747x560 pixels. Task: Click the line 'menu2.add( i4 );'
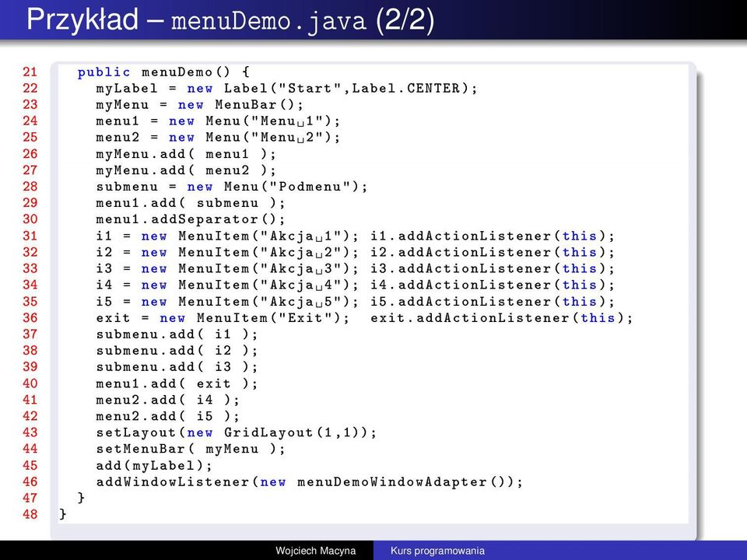point(168,400)
